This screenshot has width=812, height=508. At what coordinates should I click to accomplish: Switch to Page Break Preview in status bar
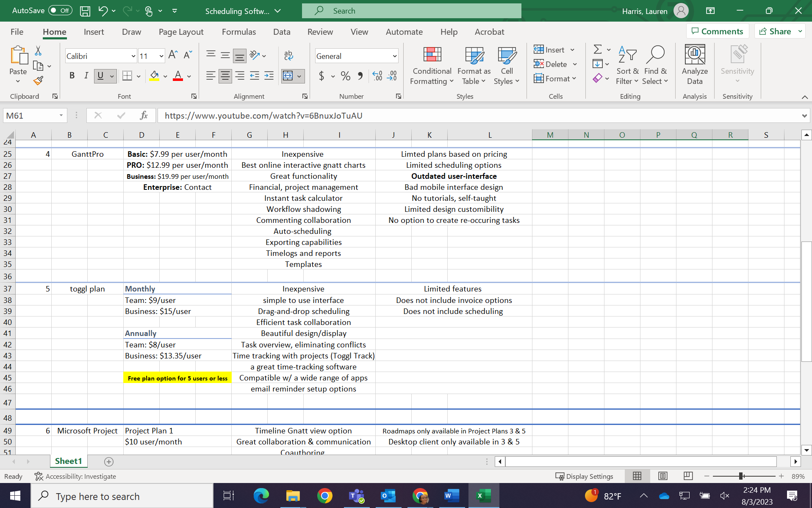click(688, 476)
